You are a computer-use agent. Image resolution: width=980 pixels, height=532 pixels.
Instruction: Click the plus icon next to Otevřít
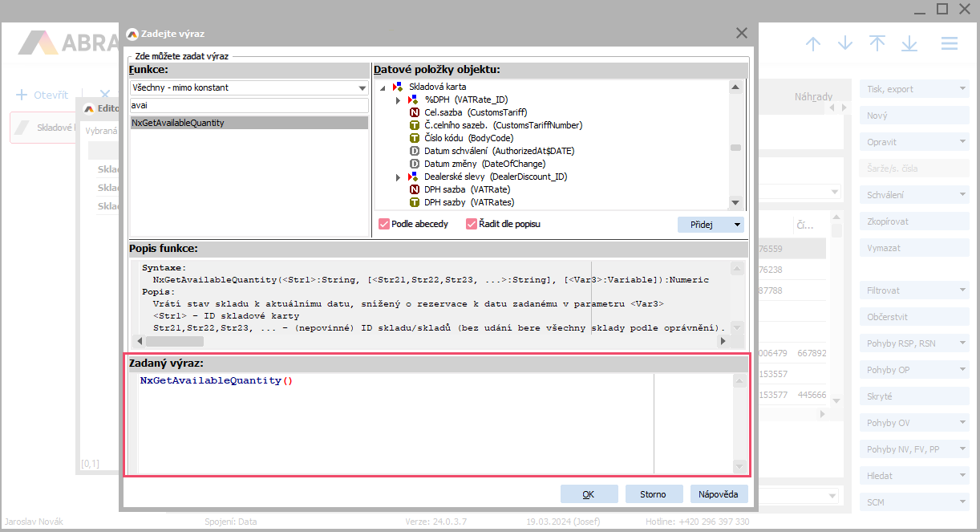22,95
